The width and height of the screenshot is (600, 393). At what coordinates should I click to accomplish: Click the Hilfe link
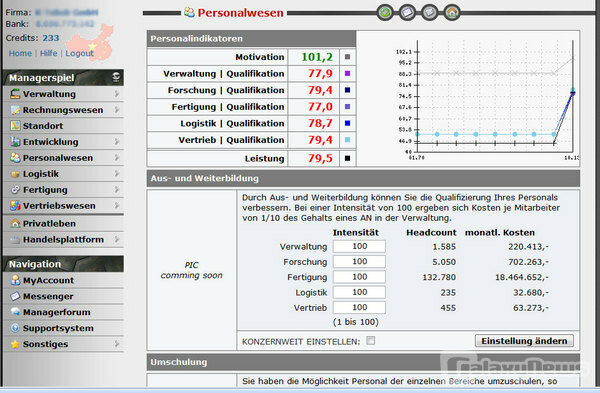coord(49,53)
